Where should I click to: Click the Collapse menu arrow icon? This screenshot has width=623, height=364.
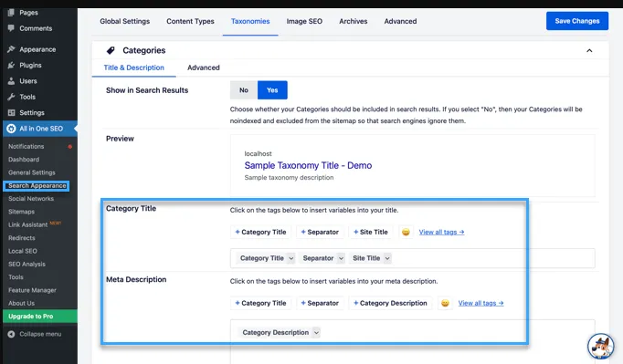pos(11,334)
